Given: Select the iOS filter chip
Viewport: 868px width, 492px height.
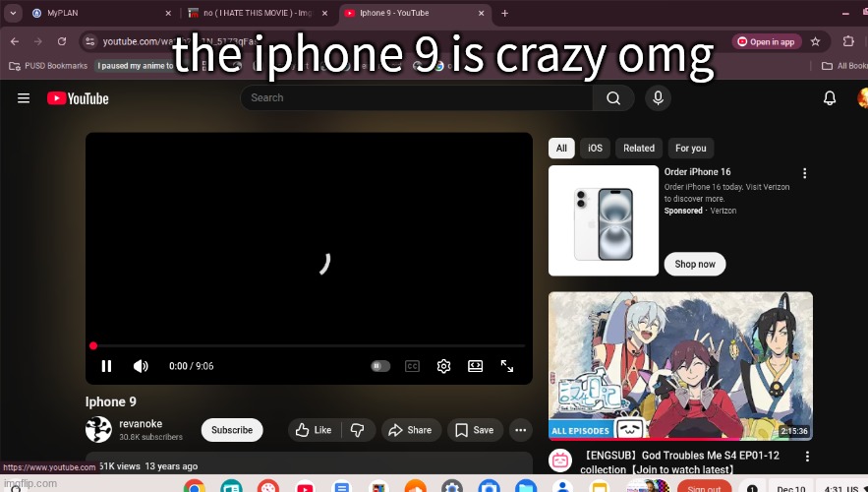Looking at the screenshot, I should click(595, 148).
